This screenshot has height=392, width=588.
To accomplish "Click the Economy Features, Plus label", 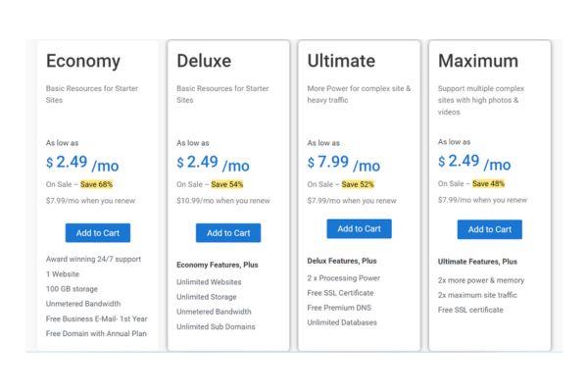I will coord(218,265).
